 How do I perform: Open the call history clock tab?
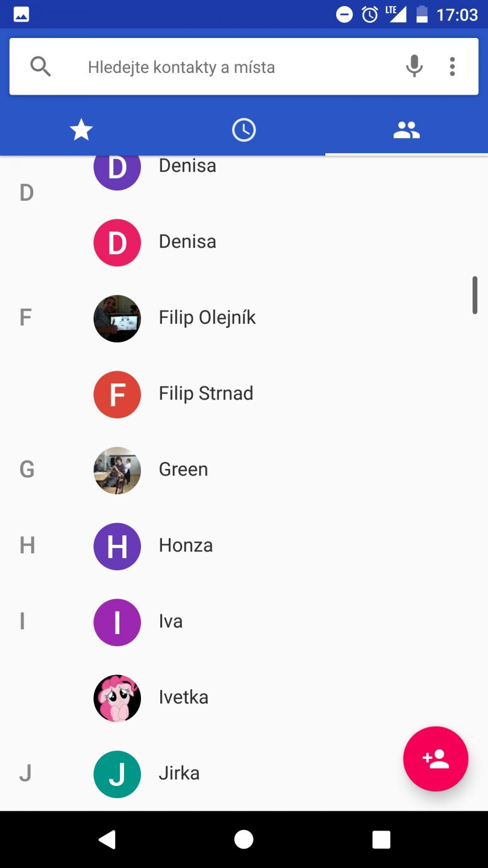tap(244, 130)
